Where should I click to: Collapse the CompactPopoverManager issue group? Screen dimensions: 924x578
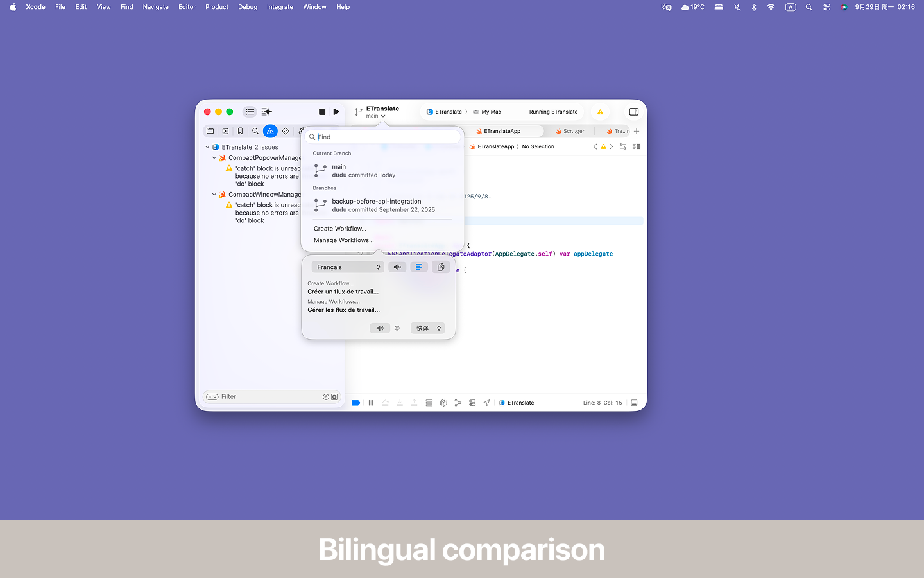point(214,158)
